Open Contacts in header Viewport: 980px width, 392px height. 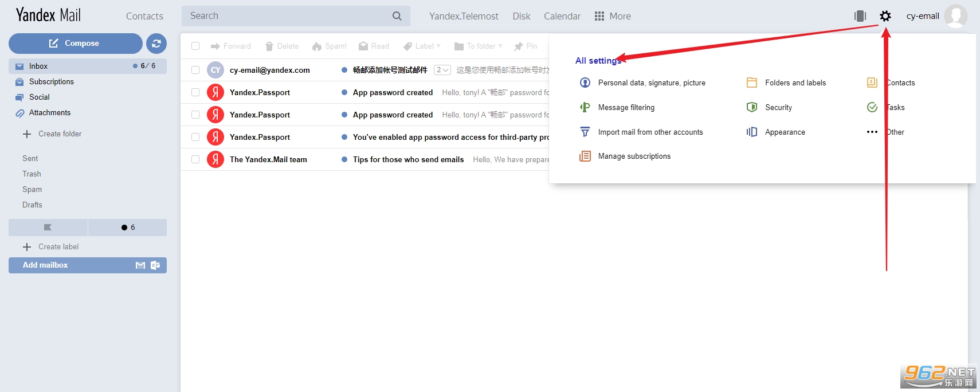coord(144,16)
